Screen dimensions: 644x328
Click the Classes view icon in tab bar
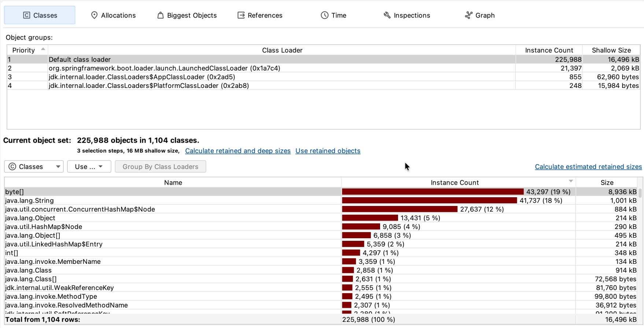[x=27, y=15]
